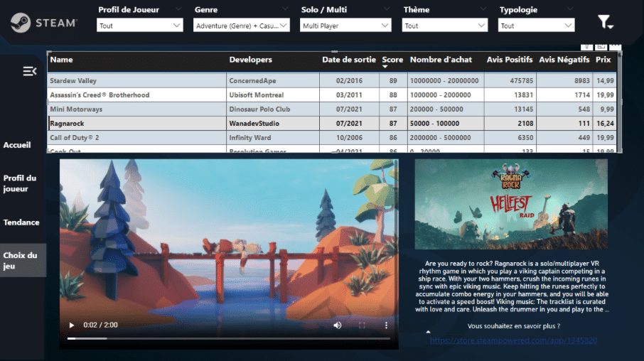Select the Mini Motorways row

[x=332, y=109]
